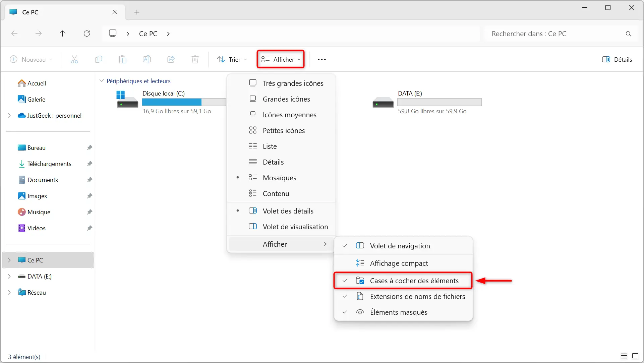The width and height of the screenshot is (644, 363).
Task: Toggle Volet des détails pane
Action: pos(281,211)
